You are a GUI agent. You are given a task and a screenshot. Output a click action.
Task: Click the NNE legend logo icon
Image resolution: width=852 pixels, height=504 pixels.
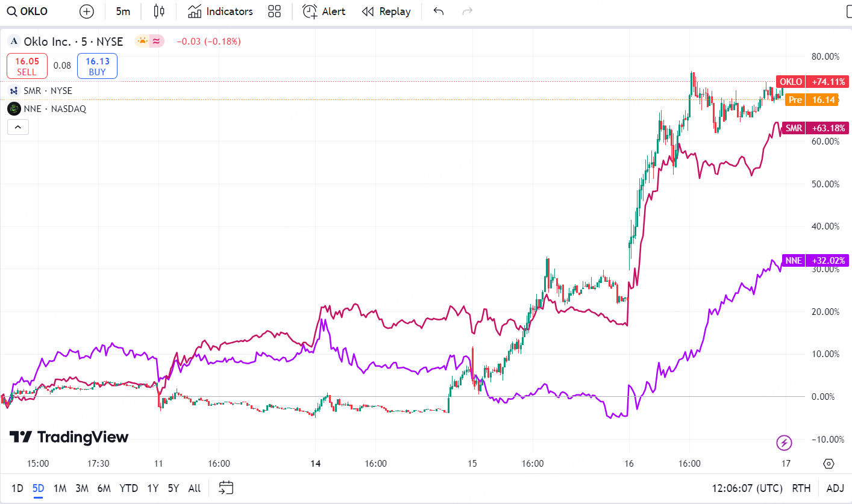[x=14, y=109]
